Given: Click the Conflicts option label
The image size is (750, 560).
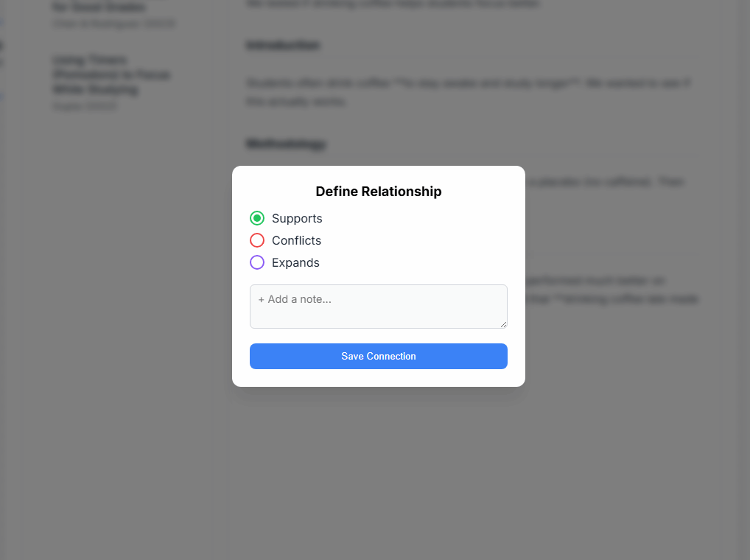Looking at the screenshot, I should [x=296, y=240].
